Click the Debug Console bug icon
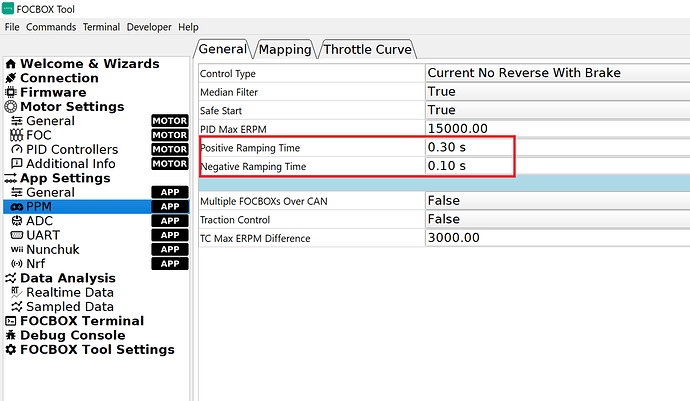Image resolution: width=690 pixels, height=401 pixels. pos(11,335)
